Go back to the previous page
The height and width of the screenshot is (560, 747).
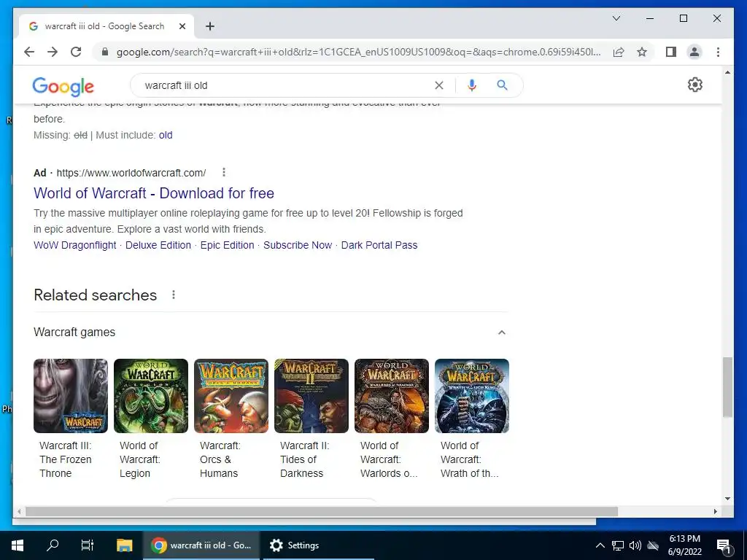(x=29, y=52)
